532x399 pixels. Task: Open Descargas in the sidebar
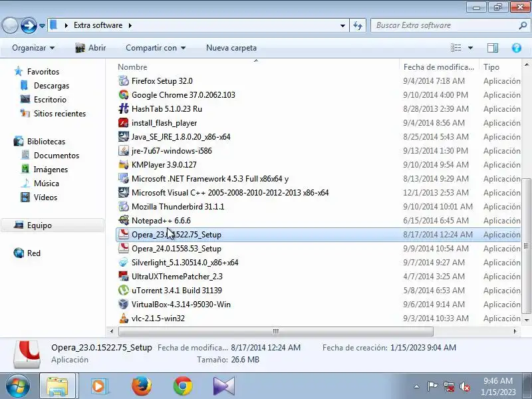[51, 86]
